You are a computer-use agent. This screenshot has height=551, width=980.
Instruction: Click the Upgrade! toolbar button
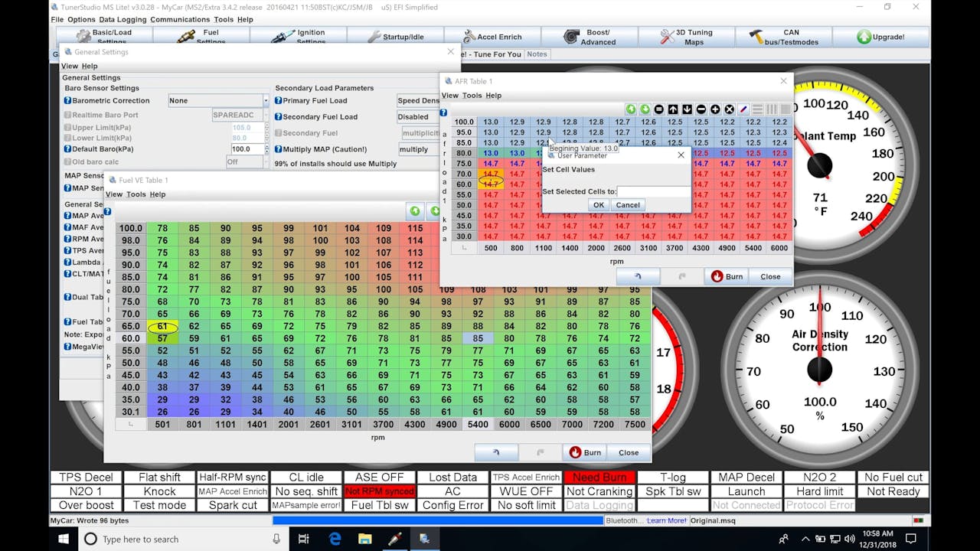[x=880, y=37]
